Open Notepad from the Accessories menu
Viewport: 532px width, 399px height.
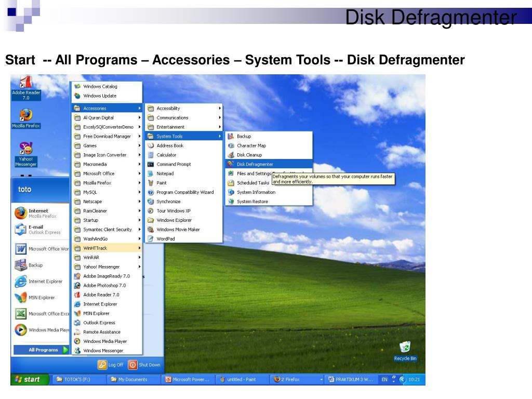coord(184,174)
